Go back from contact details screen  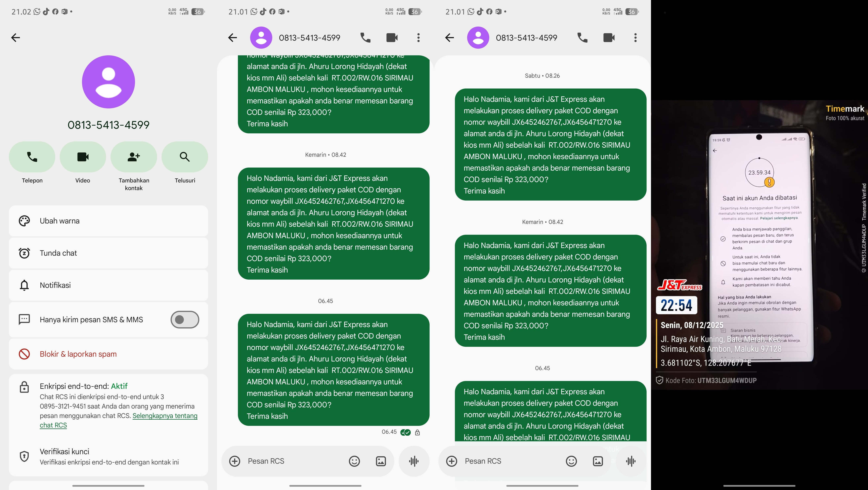coord(15,37)
